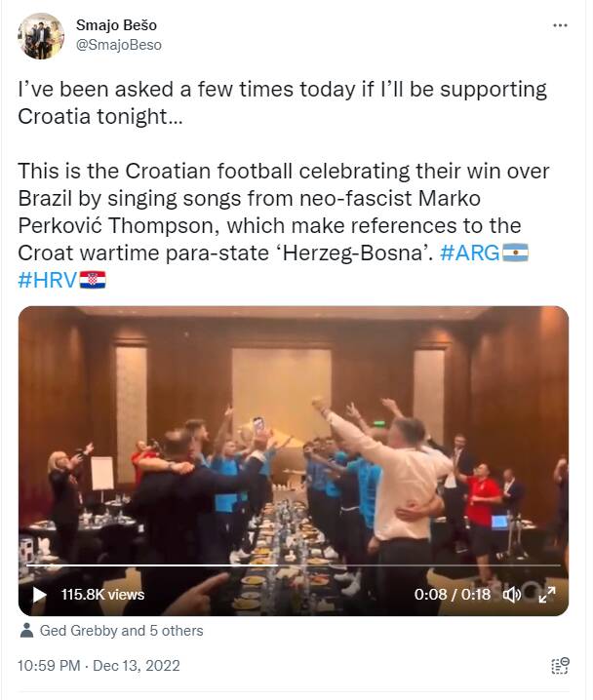The height and width of the screenshot is (700, 593).
Task: Open Smajo Bešo's profile picture
Action: pyautogui.click(x=41, y=36)
